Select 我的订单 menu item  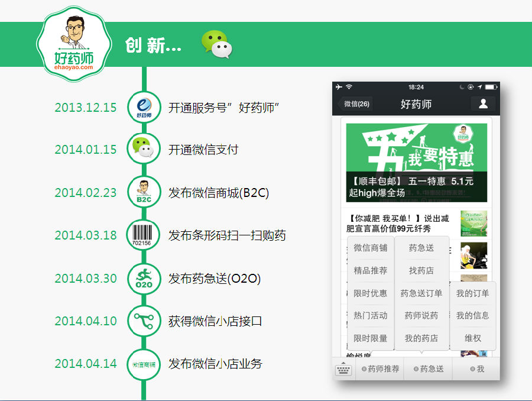pos(473,293)
